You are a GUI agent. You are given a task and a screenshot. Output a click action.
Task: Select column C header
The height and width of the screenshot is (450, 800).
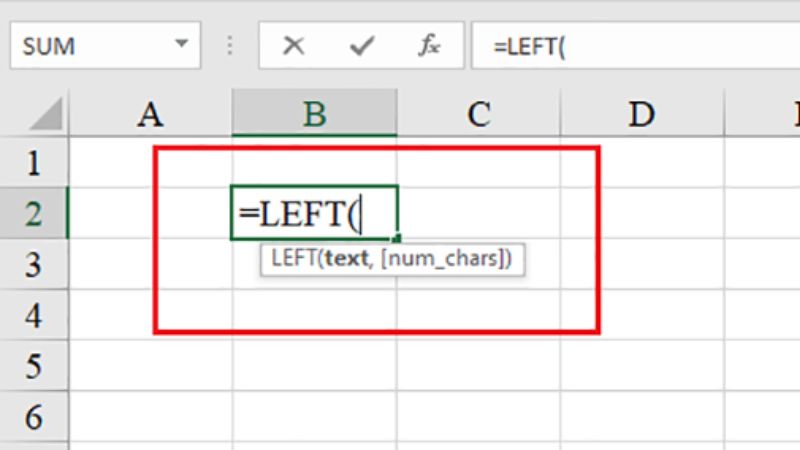[478, 115]
